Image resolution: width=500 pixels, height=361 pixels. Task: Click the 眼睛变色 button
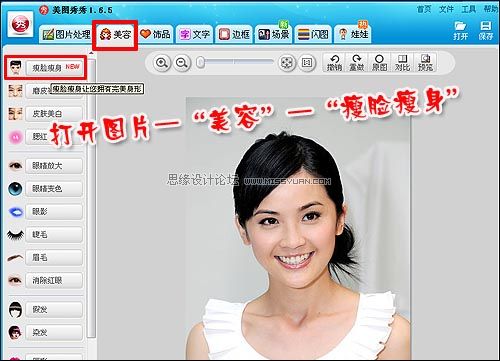(x=54, y=189)
